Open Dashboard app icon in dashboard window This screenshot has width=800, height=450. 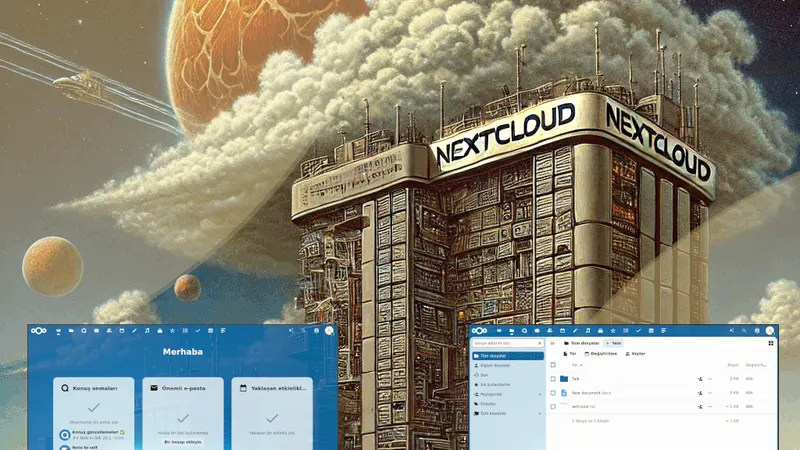tap(58, 331)
